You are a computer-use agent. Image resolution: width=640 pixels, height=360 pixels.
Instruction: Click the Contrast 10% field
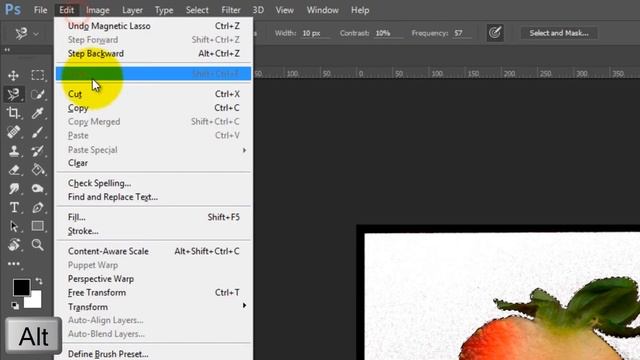pyautogui.click(x=388, y=33)
